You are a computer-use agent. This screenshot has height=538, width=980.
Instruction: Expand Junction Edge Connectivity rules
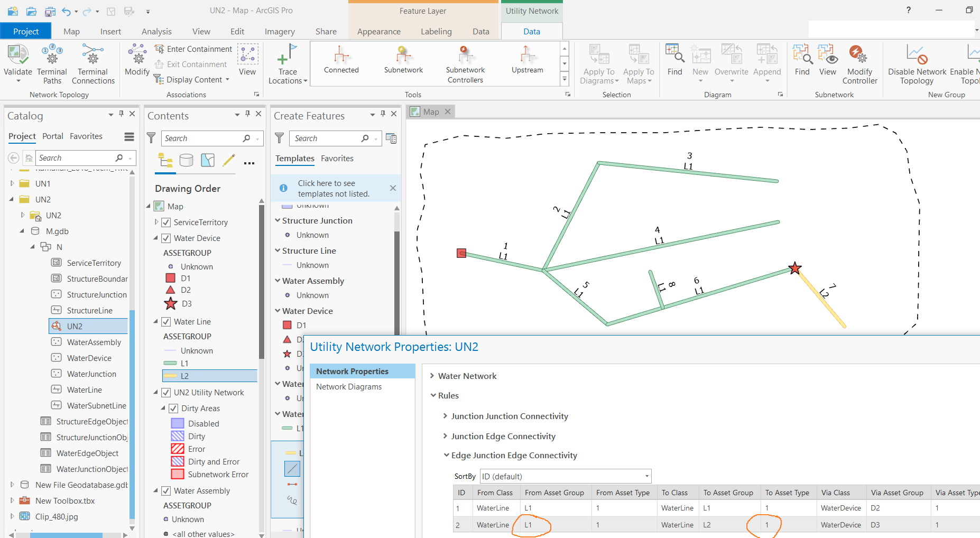(445, 436)
